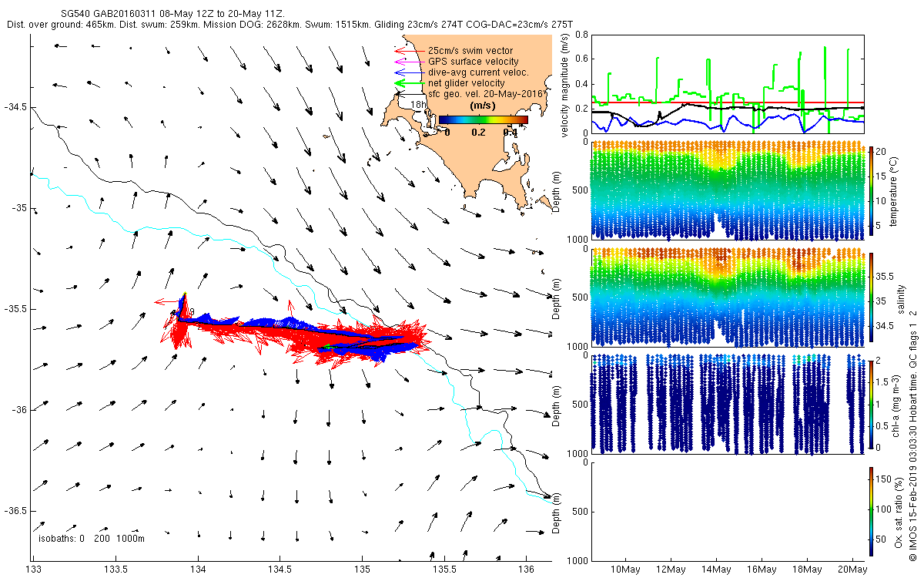924x578 pixels.
Task: Click the map latitude tick '-36.5'
Action: coord(16,510)
